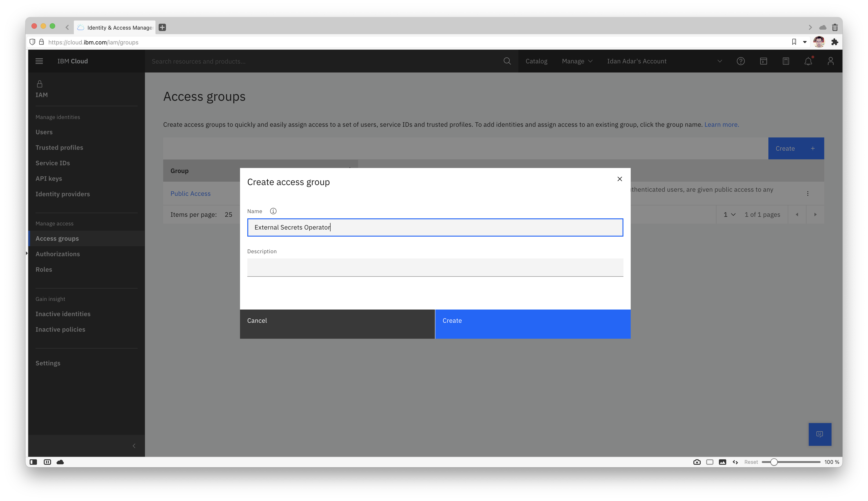This screenshot has height=501, width=868.
Task: Open the Catalog menu item
Action: (x=536, y=61)
